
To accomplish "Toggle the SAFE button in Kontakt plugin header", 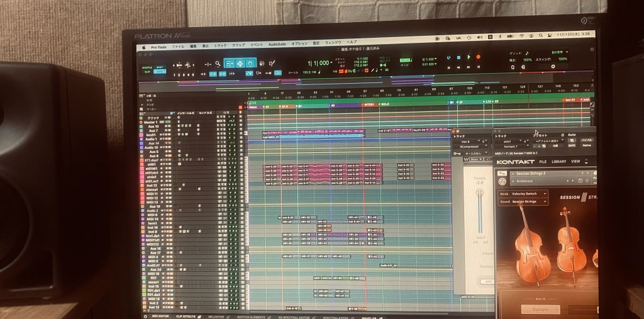I will click(x=570, y=145).
